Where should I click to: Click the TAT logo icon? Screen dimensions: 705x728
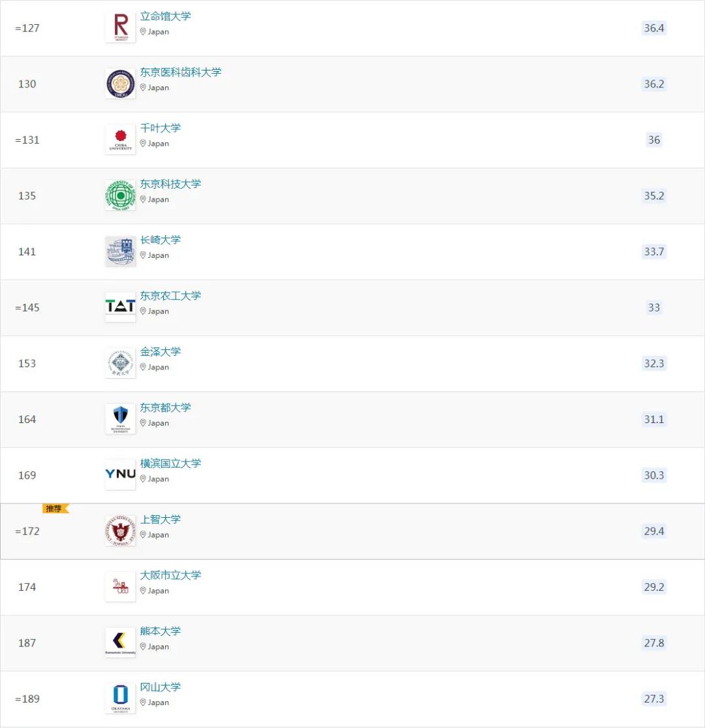coord(120,307)
